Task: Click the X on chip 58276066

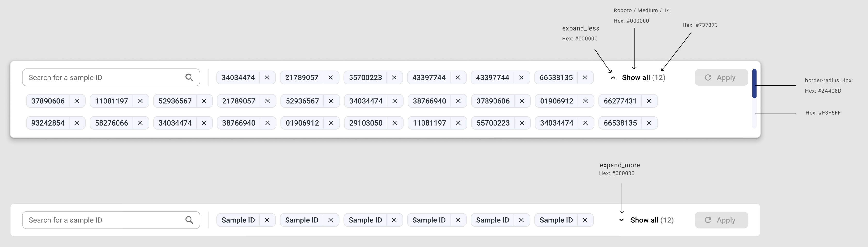Action: [140, 123]
